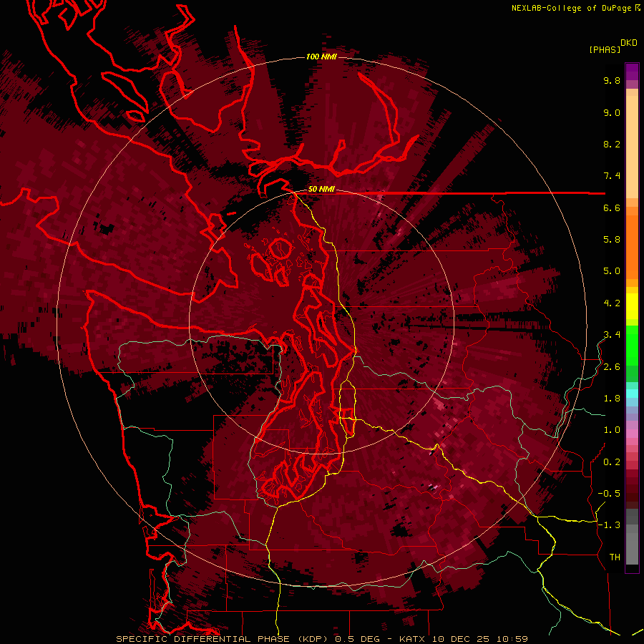Click the cyan segment of color bar
Image resolution: width=644 pixels, height=644 pixels.
click(x=632, y=394)
